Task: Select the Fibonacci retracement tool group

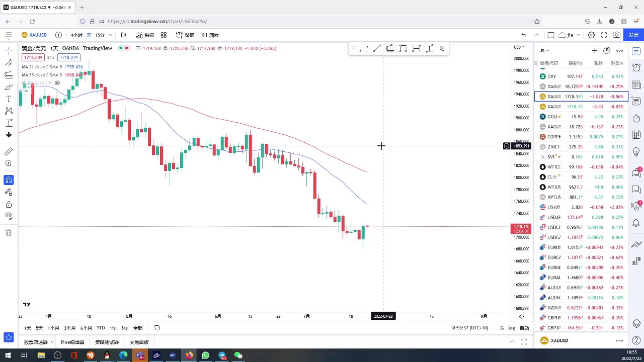Action: pos(9,75)
